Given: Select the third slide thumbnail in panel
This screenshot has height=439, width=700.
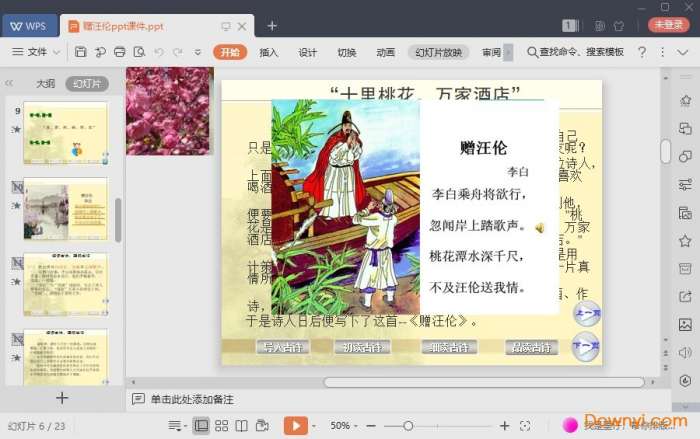Looking at the screenshot, I should pyautogui.click(x=66, y=284).
